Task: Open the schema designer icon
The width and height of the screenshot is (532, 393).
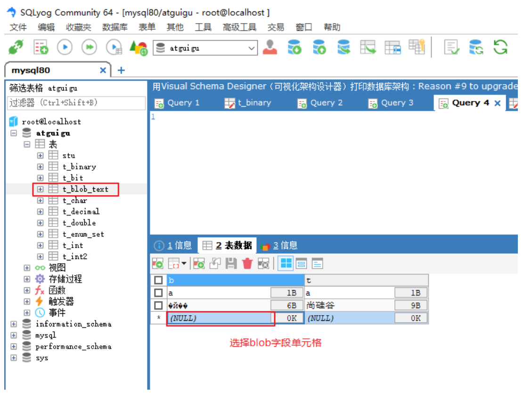Action: click(368, 47)
